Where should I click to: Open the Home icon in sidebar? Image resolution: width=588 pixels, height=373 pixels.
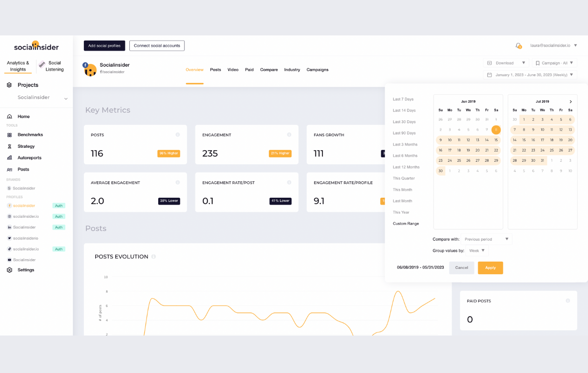[9, 117]
